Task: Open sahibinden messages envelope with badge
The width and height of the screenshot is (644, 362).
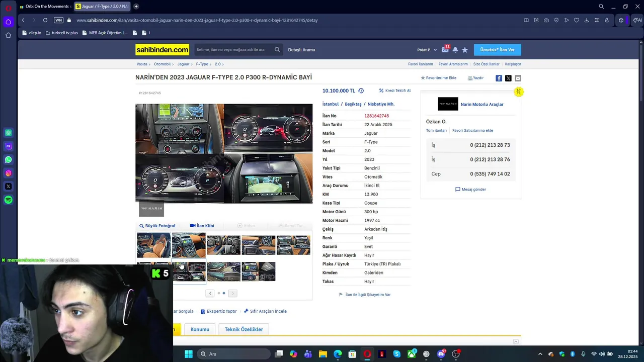Action: click(x=445, y=49)
